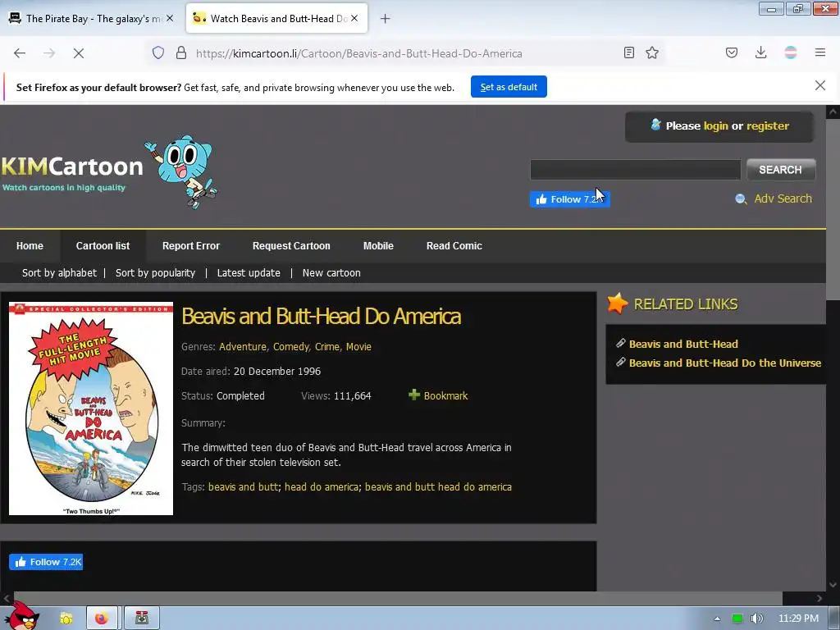Click the green plus Bookmark icon
Screen dimensions: 840x630
tap(414, 395)
